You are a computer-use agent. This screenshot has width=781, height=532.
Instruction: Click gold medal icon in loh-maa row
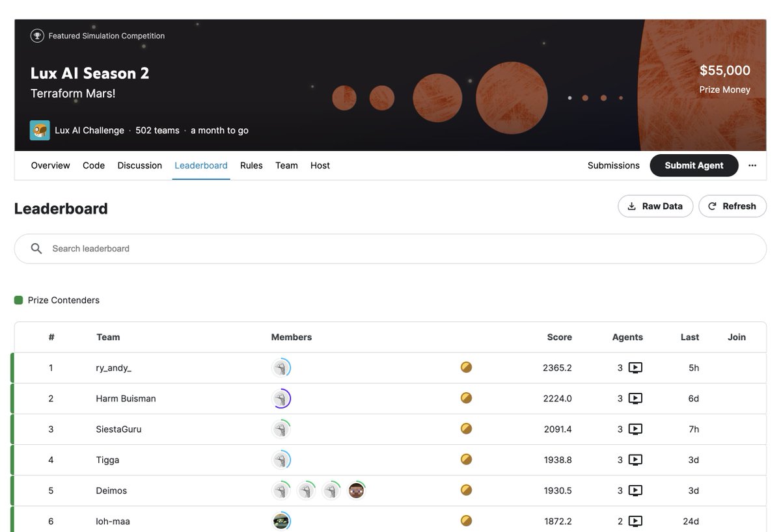pyautogui.click(x=466, y=520)
